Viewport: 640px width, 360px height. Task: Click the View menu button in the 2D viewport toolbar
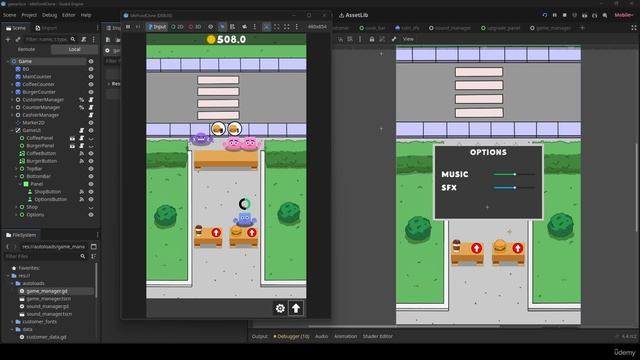click(x=408, y=39)
